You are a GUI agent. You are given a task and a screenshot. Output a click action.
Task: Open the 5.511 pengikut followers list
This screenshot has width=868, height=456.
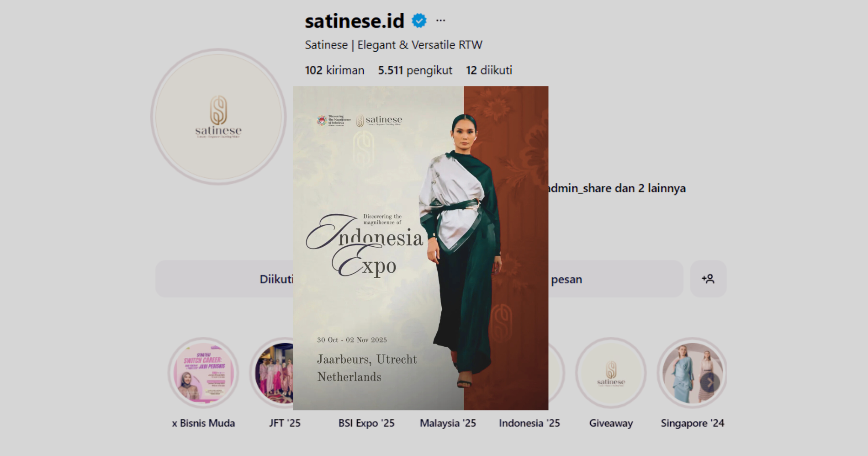point(415,70)
